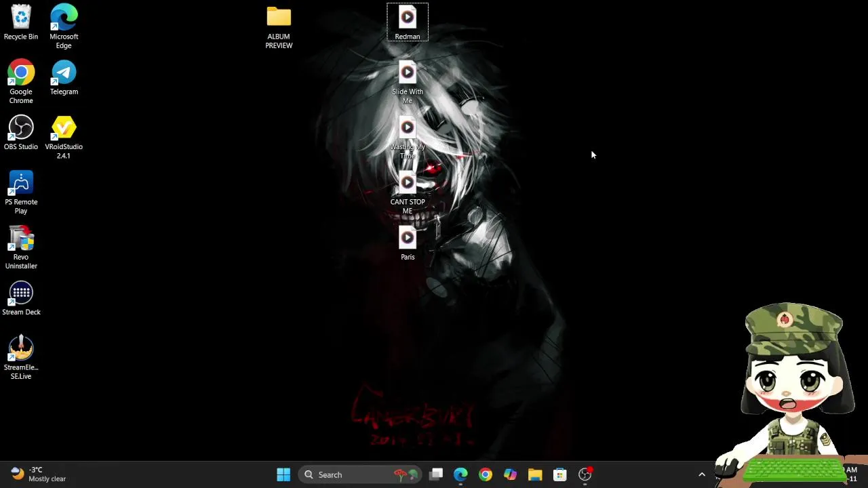The image size is (868, 488).
Task: Open the weather widget showing -3°C
Action: pos(38,474)
